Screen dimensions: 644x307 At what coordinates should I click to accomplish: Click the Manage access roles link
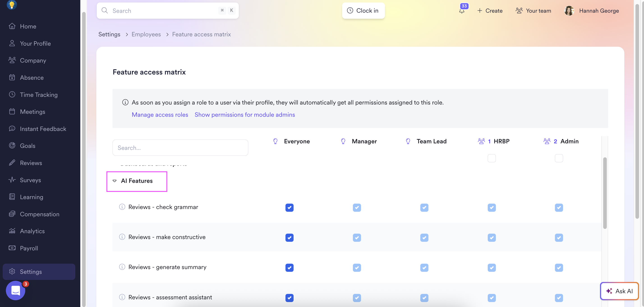(160, 115)
